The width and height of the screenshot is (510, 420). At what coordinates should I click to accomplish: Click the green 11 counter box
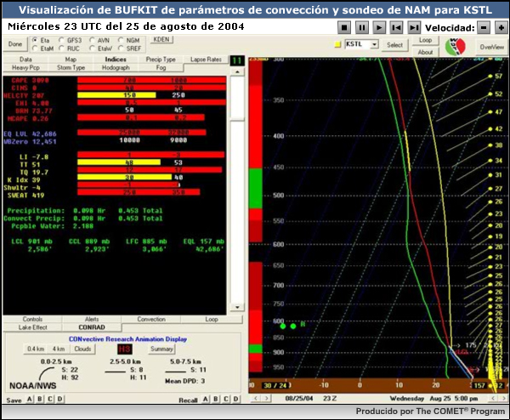pos(237,61)
